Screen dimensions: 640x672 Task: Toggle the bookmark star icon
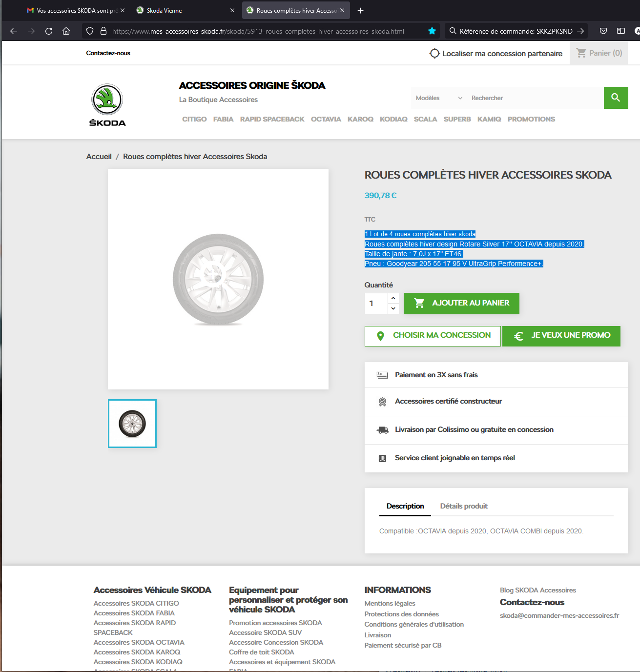[x=432, y=31]
